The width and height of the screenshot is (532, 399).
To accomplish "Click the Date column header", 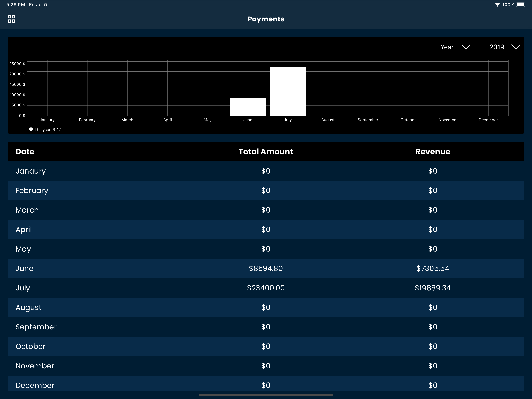I will pos(25,152).
